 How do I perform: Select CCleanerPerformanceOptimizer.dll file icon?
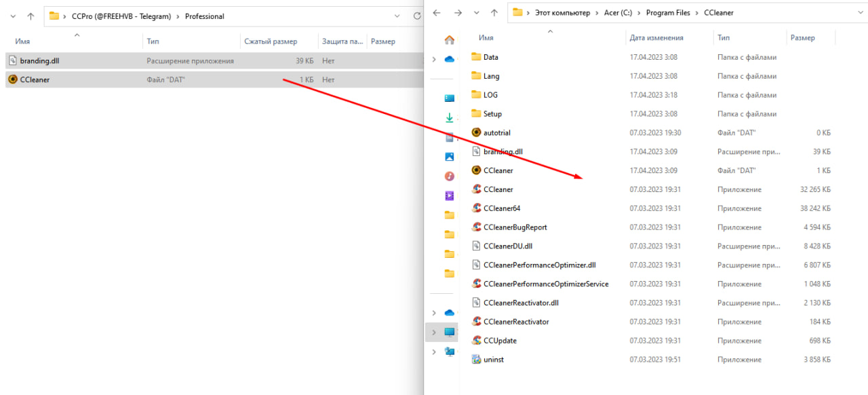coord(476,265)
